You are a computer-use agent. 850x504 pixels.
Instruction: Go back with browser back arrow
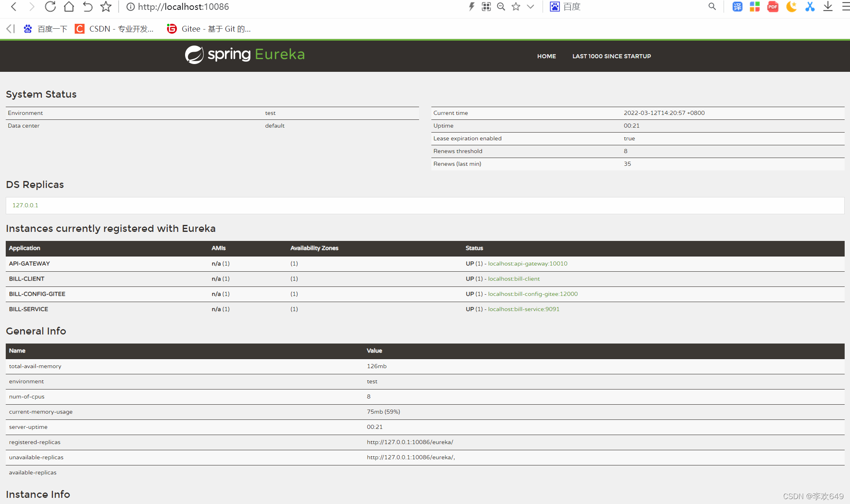(14, 7)
